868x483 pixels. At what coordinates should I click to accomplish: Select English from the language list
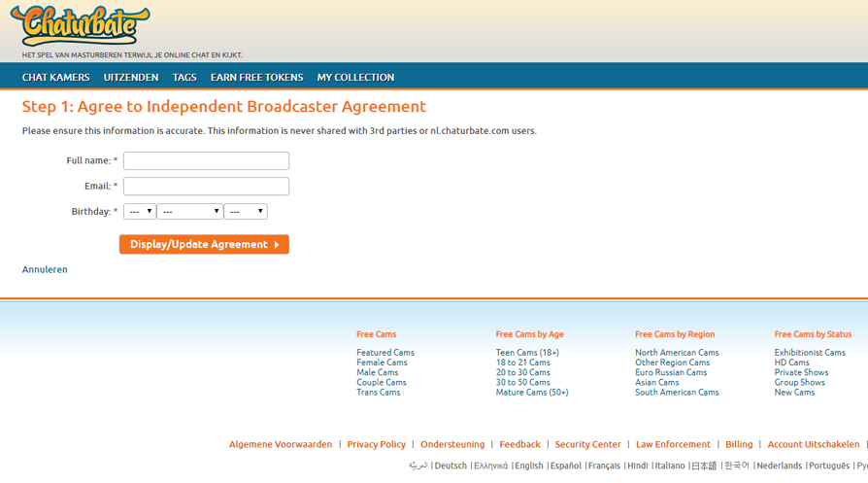click(x=529, y=466)
